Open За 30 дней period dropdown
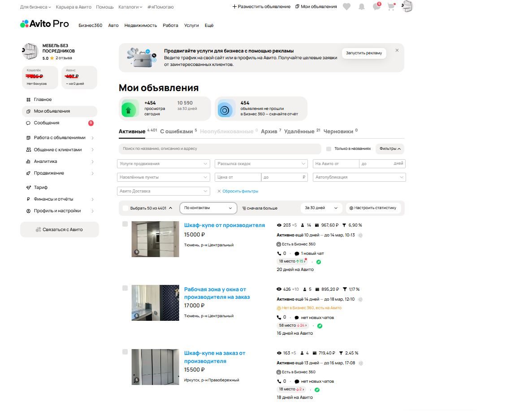The image size is (532, 411). 321,208
